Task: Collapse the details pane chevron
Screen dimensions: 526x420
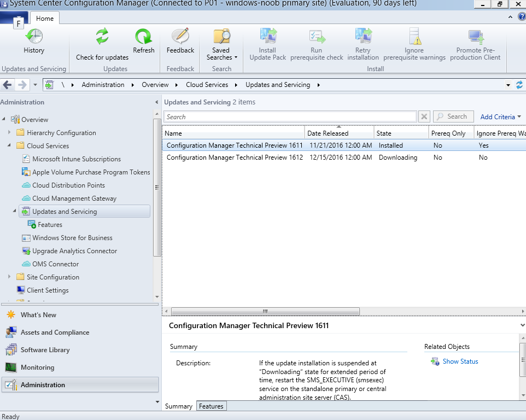Action: (522, 325)
